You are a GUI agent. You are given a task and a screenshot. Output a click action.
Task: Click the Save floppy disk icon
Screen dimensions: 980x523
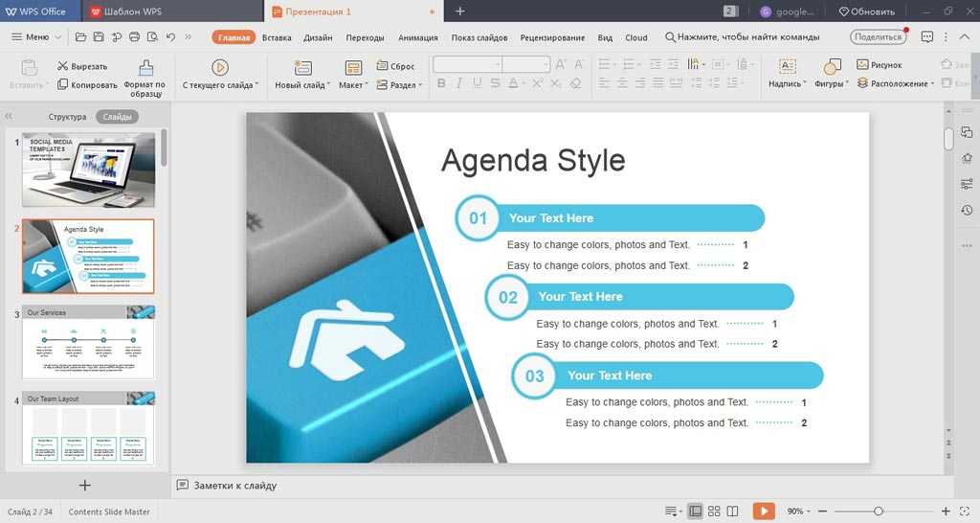(x=99, y=37)
